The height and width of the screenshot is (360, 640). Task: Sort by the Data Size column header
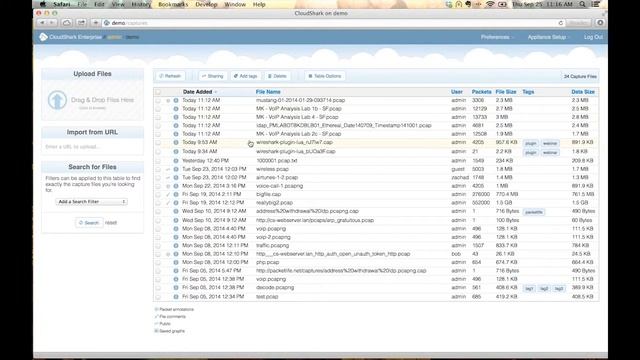tap(583, 92)
